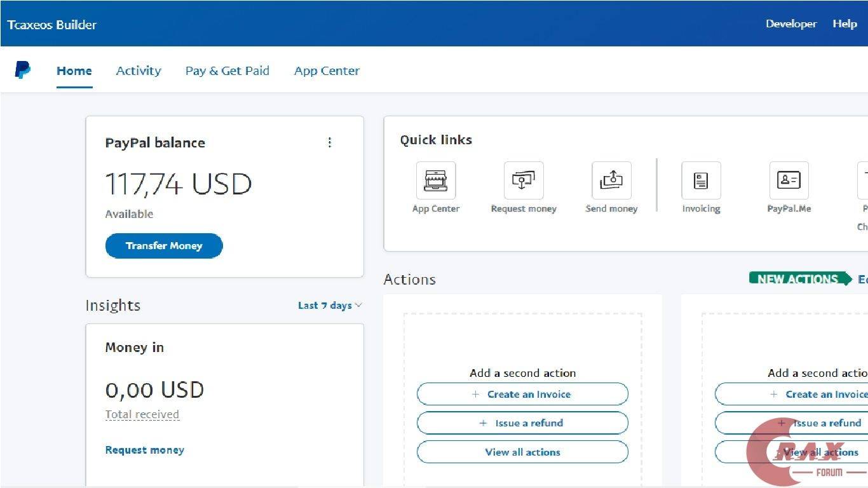Open the Invoicing quick link icon

tap(701, 180)
